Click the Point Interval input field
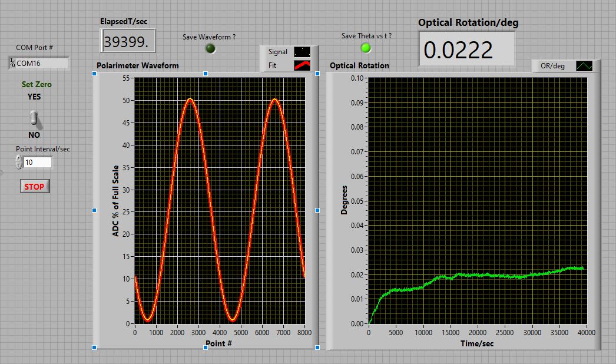Viewport: 616px width, 364px height. 37,163
